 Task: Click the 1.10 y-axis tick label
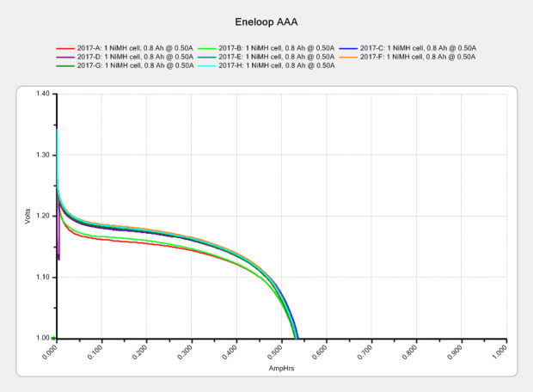(43, 277)
